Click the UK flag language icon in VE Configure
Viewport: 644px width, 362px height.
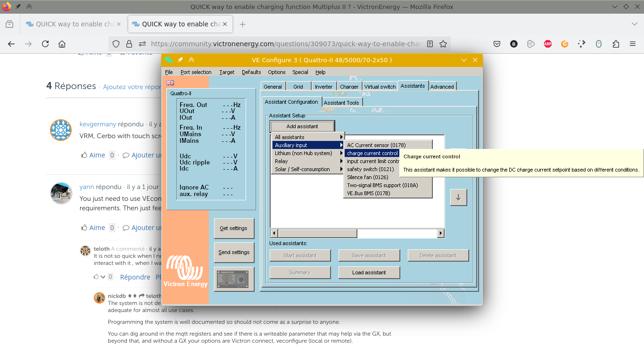coord(170,82)
